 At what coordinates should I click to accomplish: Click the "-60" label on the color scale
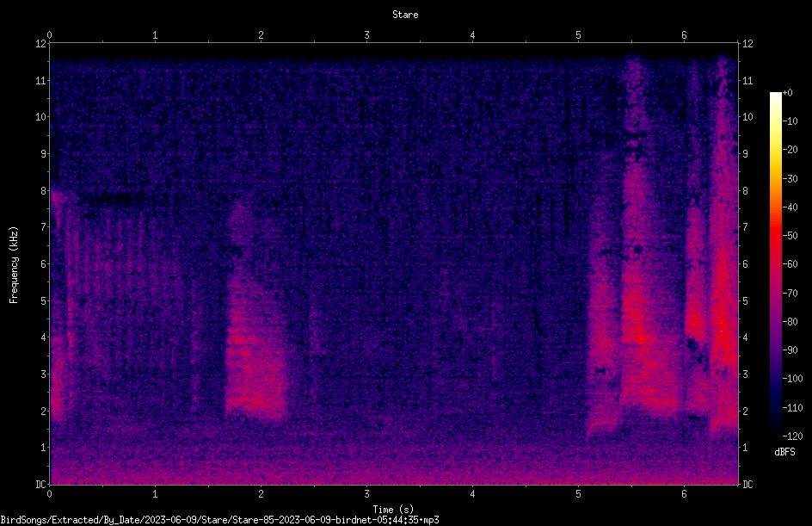pos(790,264)
